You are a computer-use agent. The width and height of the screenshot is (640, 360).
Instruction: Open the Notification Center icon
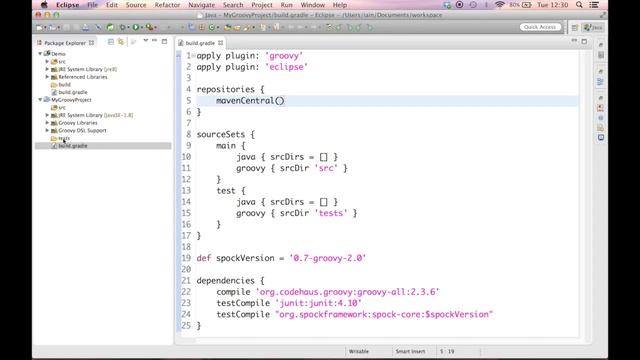click(x=594, y=5)
